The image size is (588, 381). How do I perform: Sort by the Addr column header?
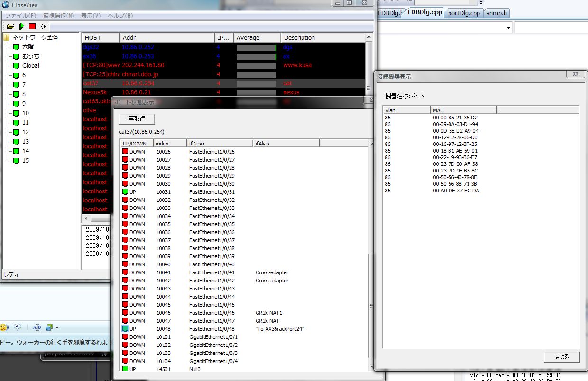tap(167, 37)
